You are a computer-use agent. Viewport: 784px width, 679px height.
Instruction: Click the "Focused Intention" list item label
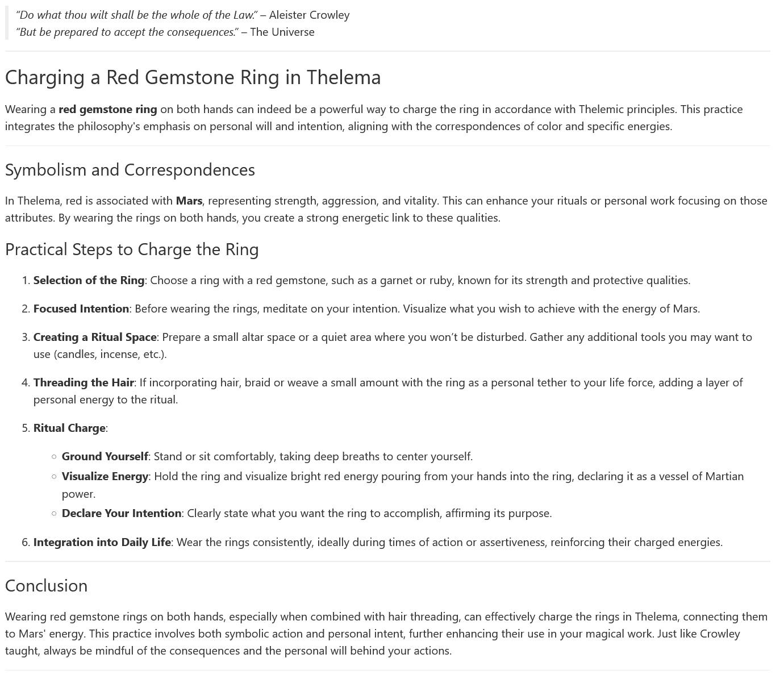(81, 309)
